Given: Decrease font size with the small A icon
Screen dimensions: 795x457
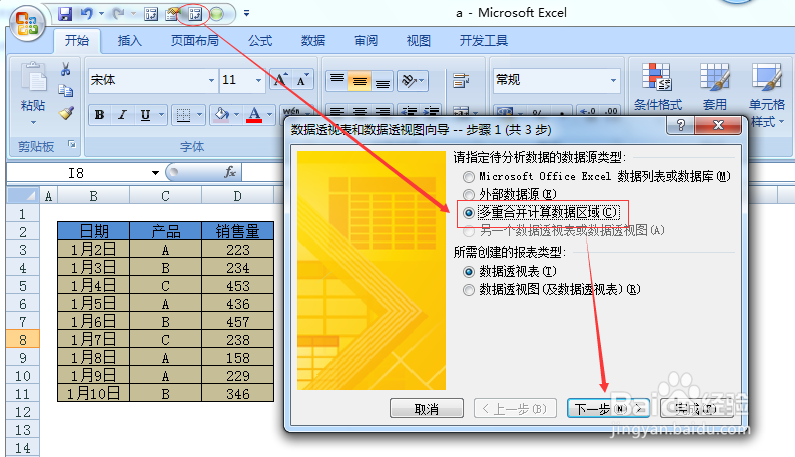Looking at the screenshot, I should coord(302,80).
